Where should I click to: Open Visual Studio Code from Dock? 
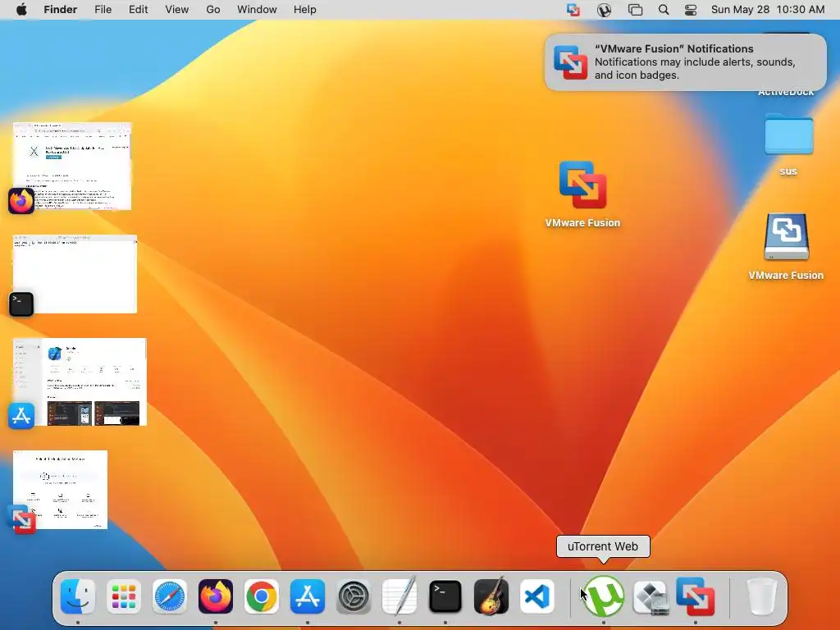pyautogui.click(x=537, y=596)
